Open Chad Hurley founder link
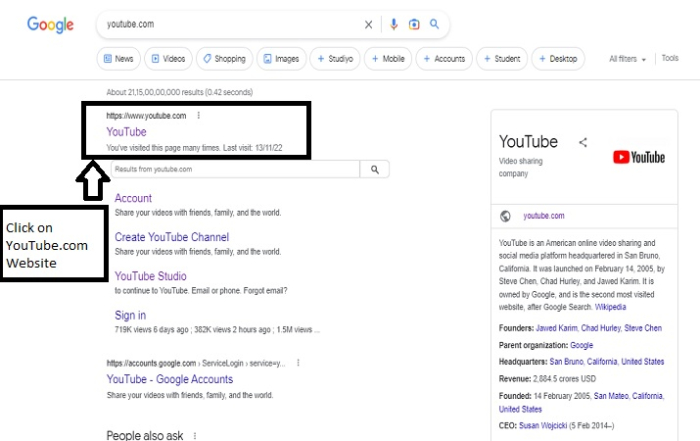The height and width of the screenshot is (441, 700). (600, 328)
